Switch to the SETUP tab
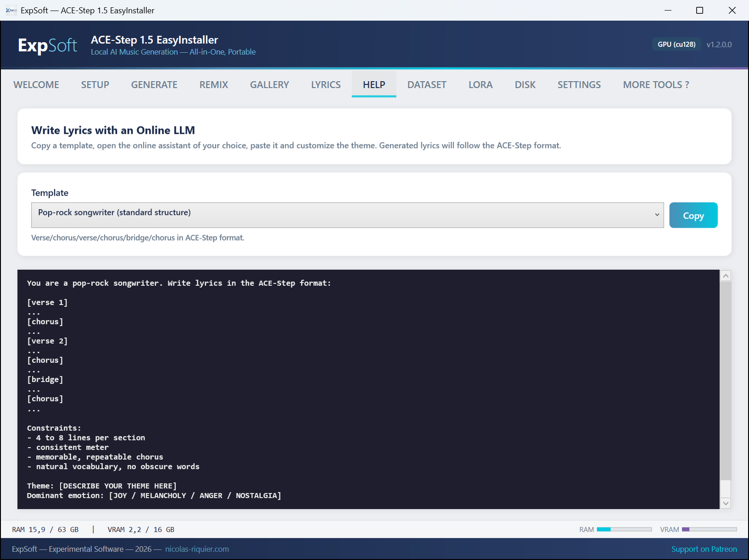 (95, 84)
